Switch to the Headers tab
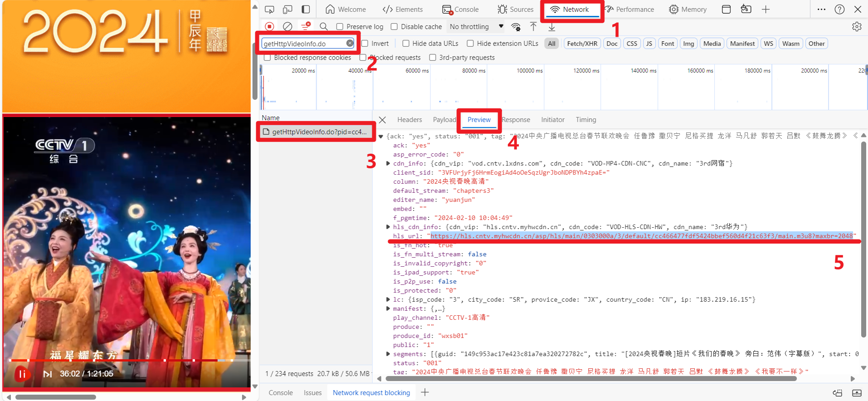 point(409,120)
